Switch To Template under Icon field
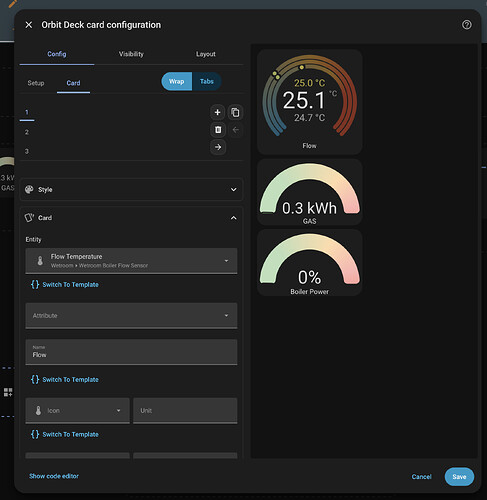The height and width of the screenshot is (500, 487). (70, 435)
